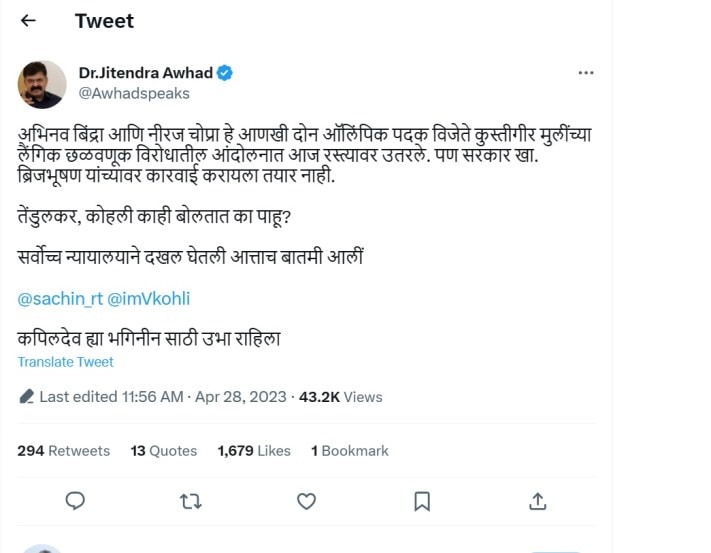Open the @sachin_rt mention
711x553 pixels.
[59, 299]
